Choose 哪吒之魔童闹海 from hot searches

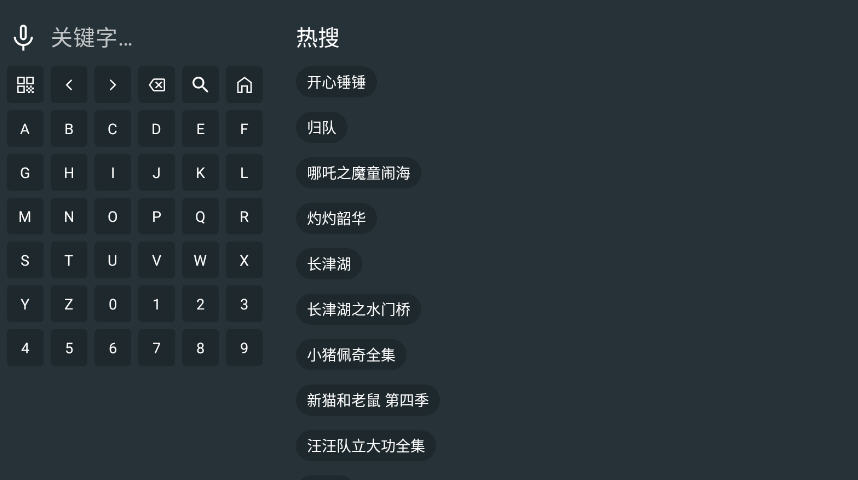click(x=358, y=173)
